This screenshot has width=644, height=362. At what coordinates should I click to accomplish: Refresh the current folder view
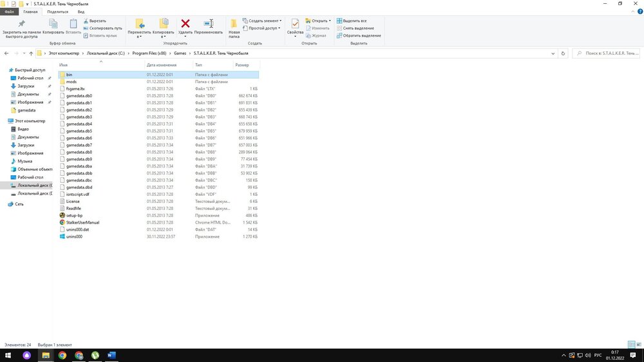coord(563,53)
